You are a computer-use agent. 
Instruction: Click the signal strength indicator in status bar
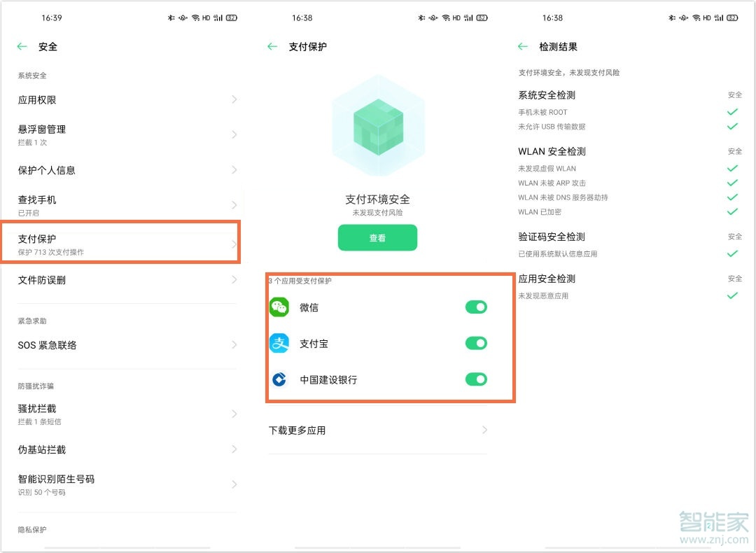(x=219, y=17)
